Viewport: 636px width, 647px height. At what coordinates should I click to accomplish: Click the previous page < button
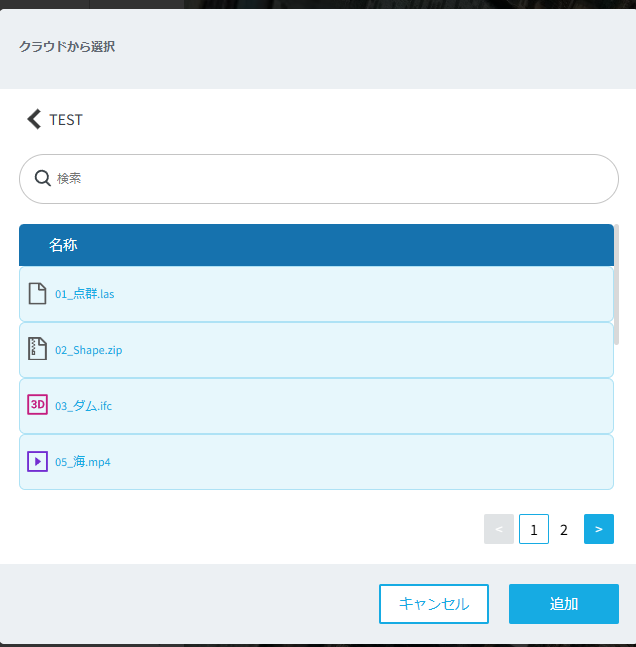(x=499, y=529)
